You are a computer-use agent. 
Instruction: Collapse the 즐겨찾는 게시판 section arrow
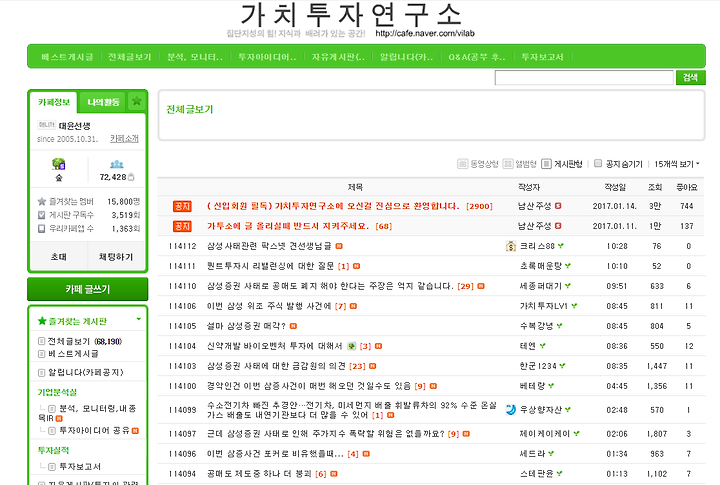click(138, 319)
